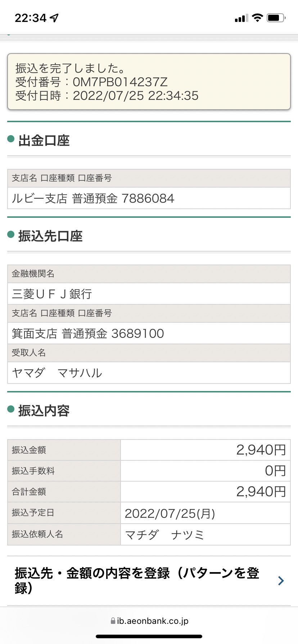Tap the 出金口座 section heading
The image size is (298, 644).
click(x=44, y=141)
